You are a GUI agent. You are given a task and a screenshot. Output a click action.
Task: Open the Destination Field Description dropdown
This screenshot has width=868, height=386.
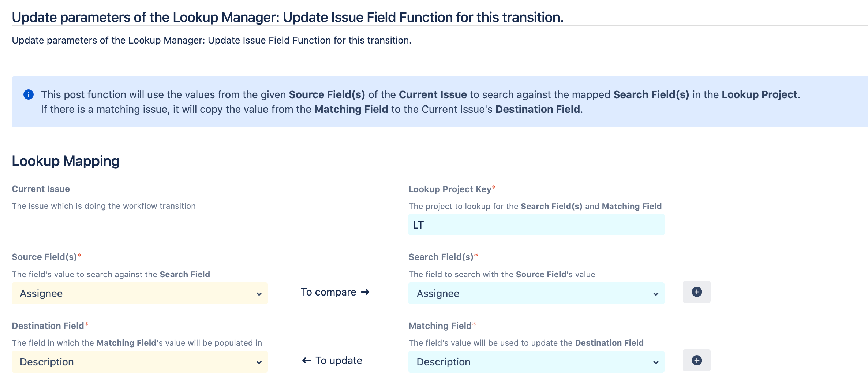(x=140, y=362)
